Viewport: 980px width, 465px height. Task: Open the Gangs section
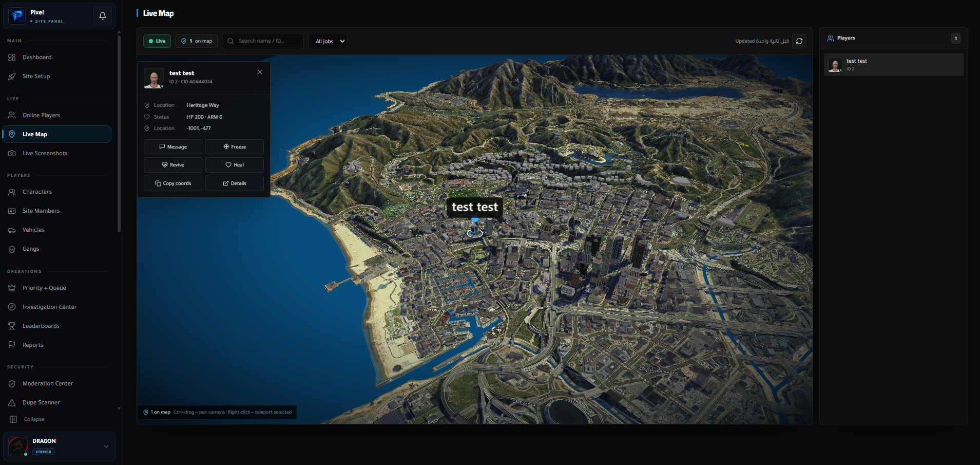(56, 249)
